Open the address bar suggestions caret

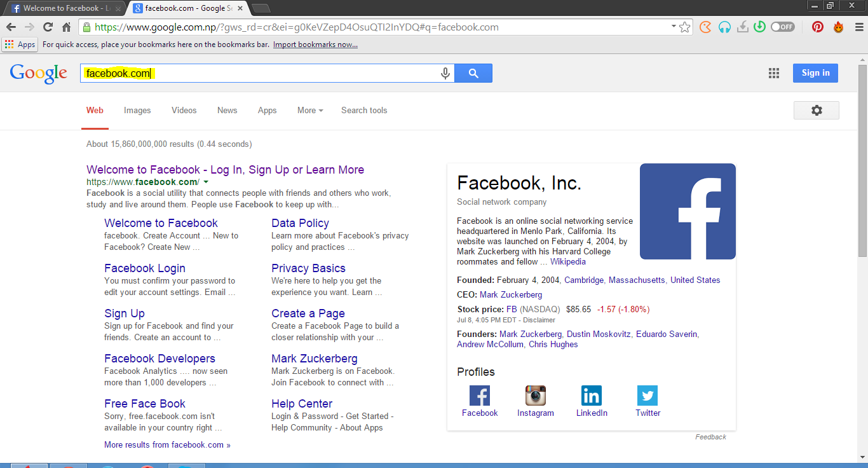pyautogui.click(x=674, y=27)
